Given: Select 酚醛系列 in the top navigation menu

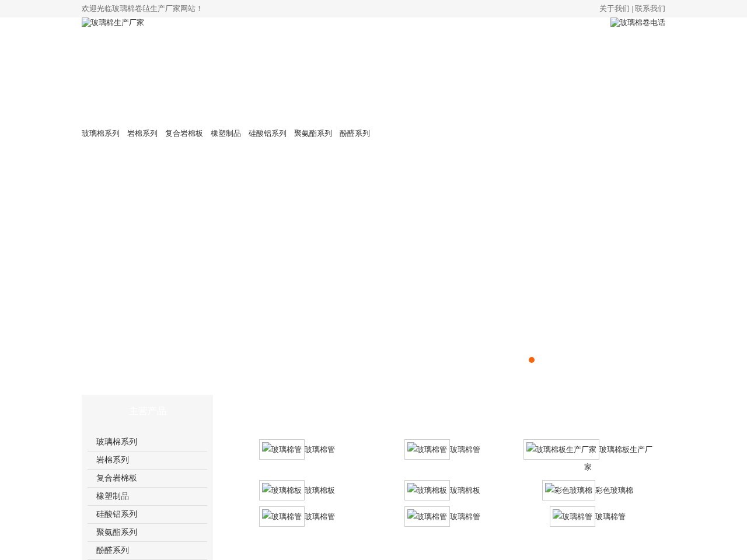Looking at the screenshot, I should 355,134.
